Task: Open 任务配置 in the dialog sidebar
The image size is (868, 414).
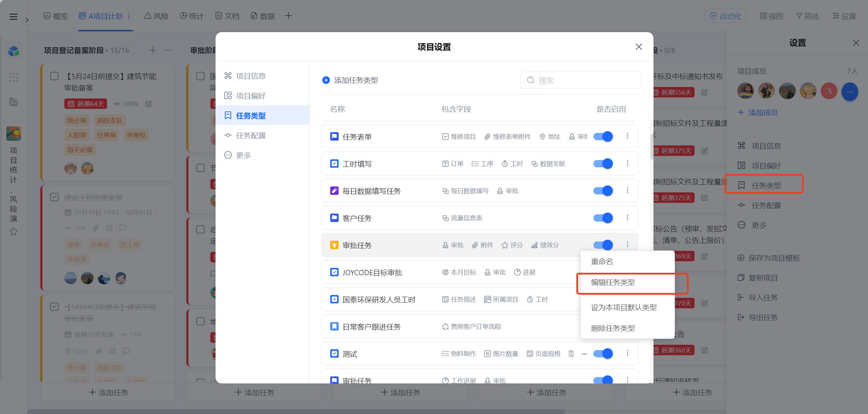Action: [x=262, y=135]
